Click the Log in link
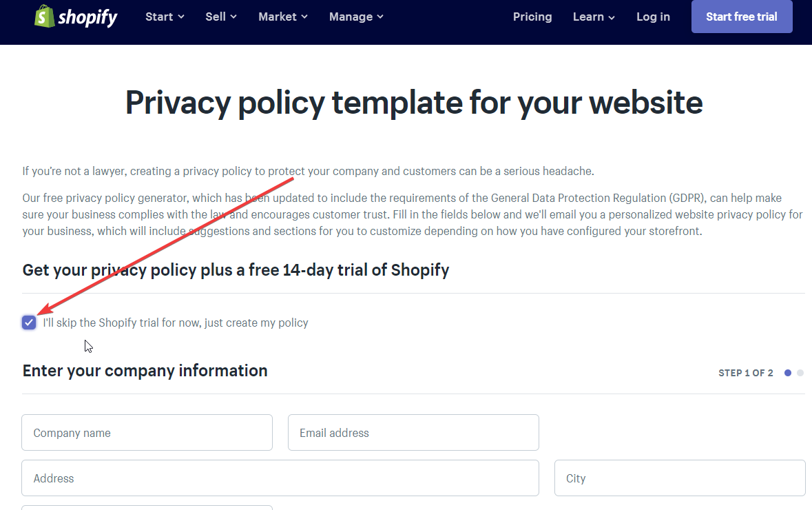This screenshot has width=812, height=510. coord(653,17)
